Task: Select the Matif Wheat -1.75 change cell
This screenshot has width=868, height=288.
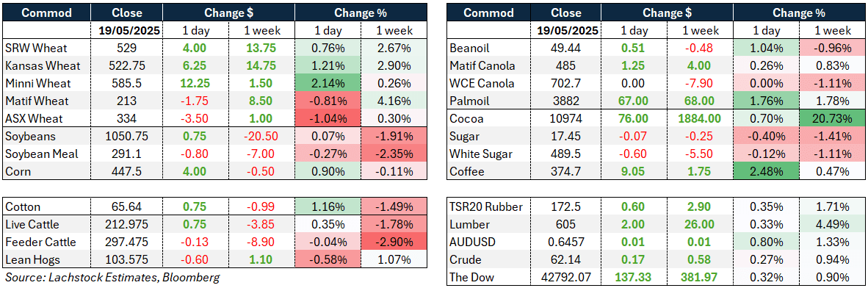Action: (194, 101)
